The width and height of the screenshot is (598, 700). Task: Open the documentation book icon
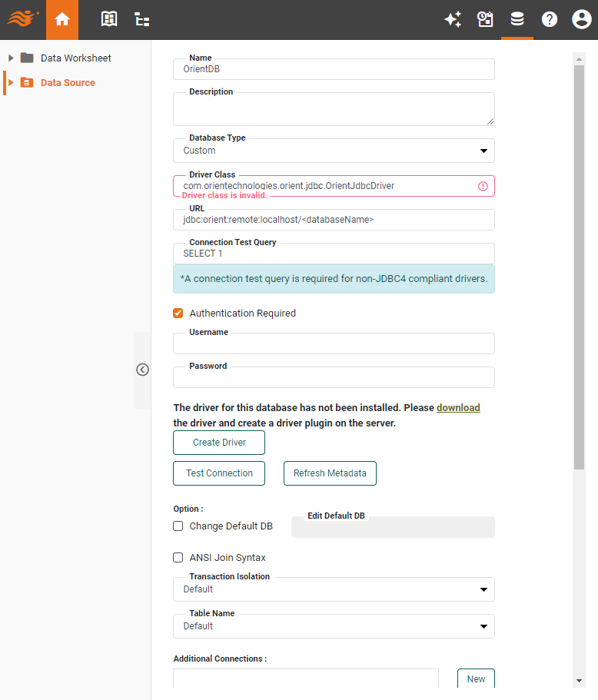(x=109, y=19)
